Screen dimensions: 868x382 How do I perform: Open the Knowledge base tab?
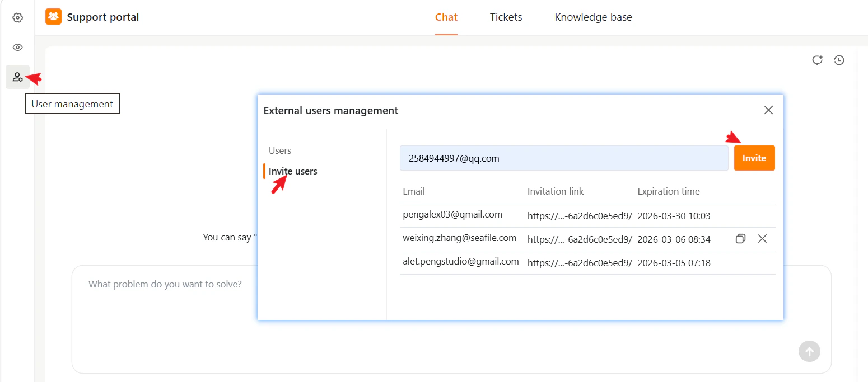593,17
